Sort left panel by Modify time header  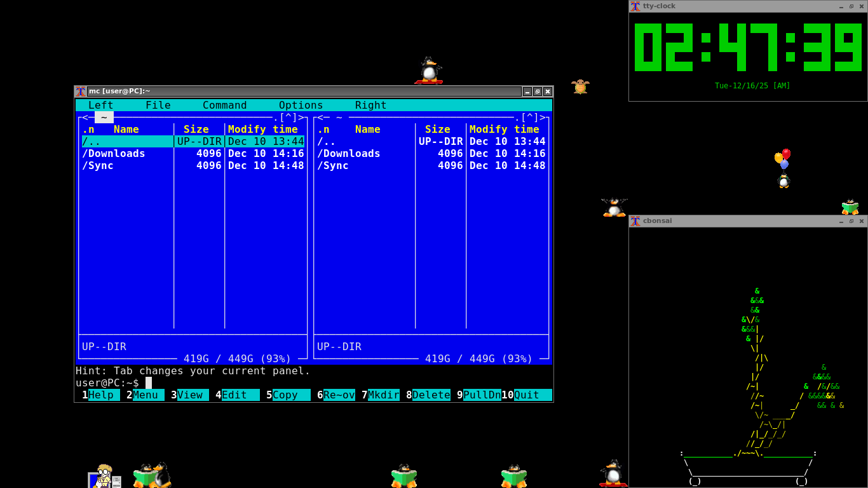coord(263,130)
